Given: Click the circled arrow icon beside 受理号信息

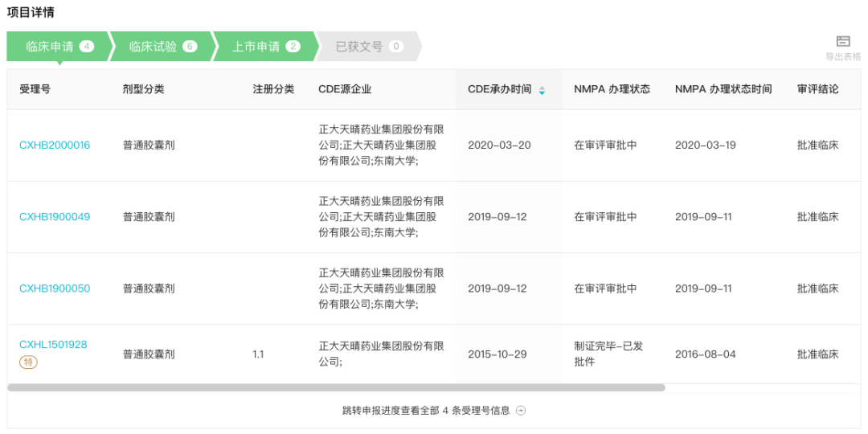Looking at the screenshot, I should pyautogui.click(x=520, y=411).
